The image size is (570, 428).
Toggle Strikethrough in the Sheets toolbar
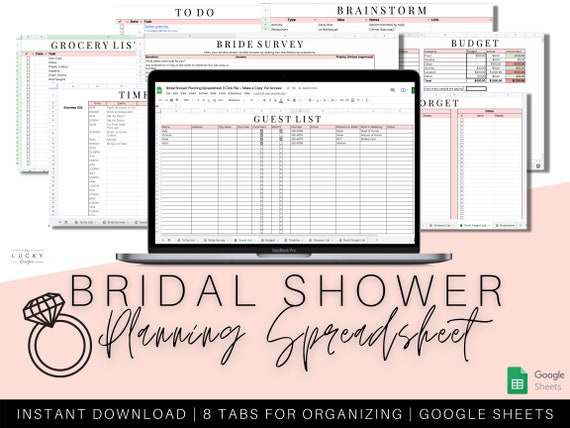[x=275, y=100]
